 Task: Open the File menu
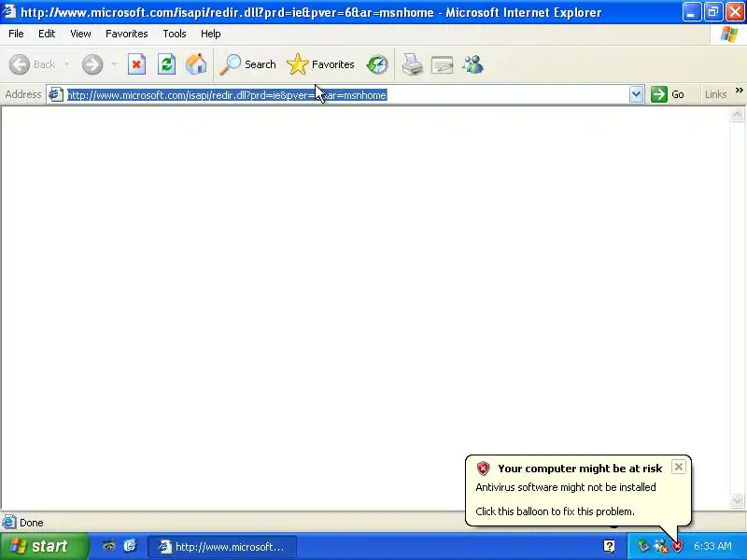point(16,34)
